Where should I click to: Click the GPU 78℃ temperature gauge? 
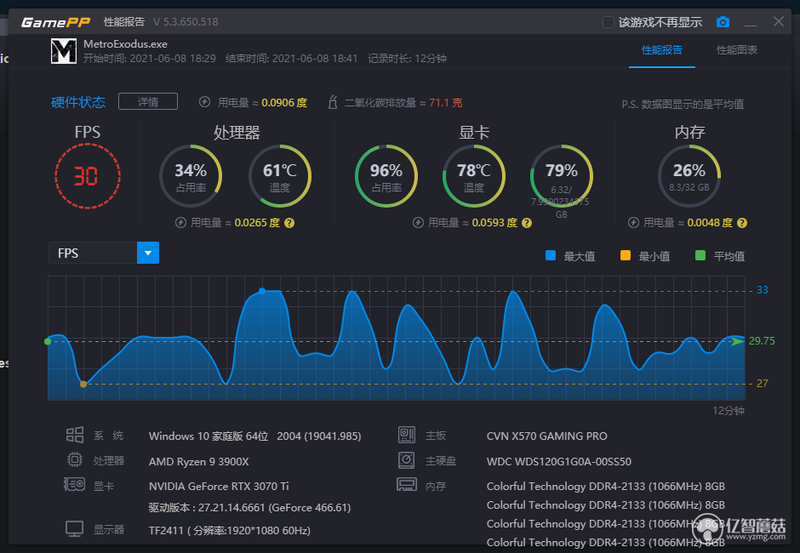pyautogui.click(x=474, y=176)
